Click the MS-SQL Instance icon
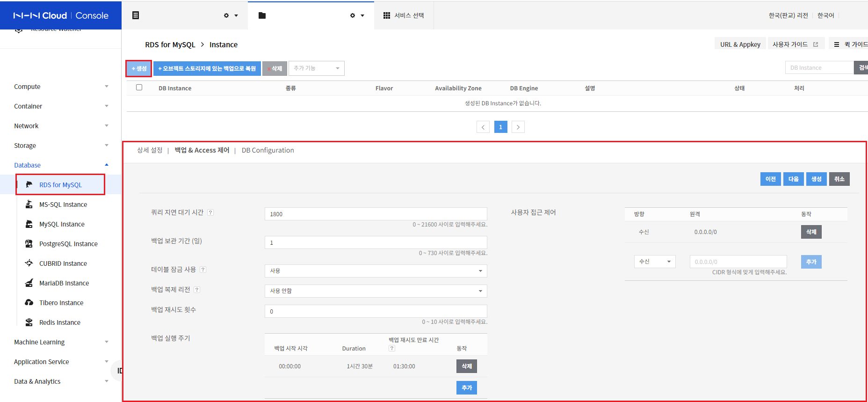This screenshot has height=402, width=868. [29, 205]
